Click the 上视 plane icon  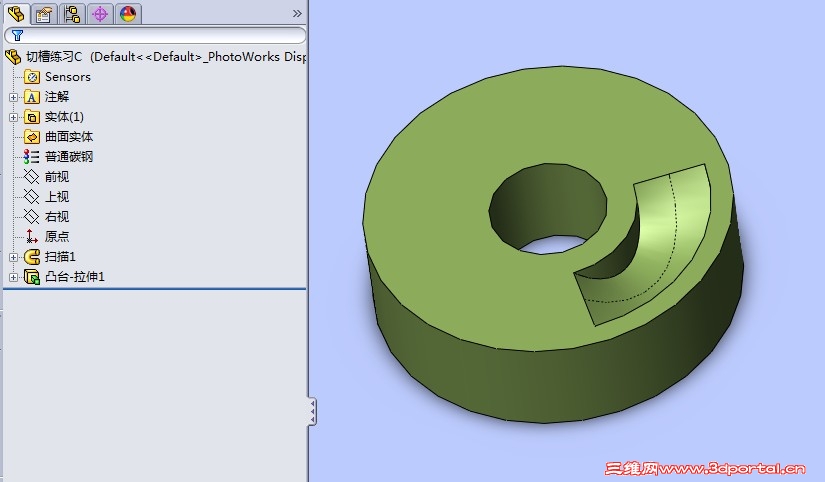pyautogui.click(x=32, y=197)
